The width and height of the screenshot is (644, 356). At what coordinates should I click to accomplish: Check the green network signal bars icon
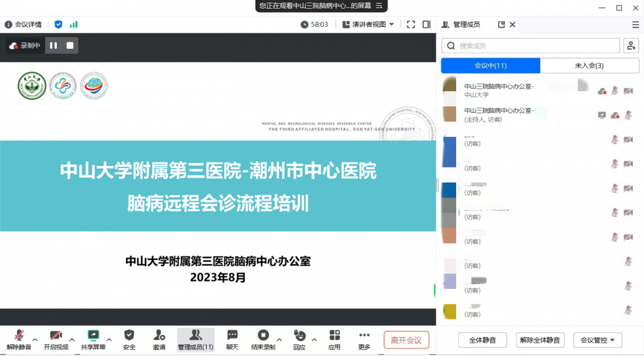[x=74, y=24]
